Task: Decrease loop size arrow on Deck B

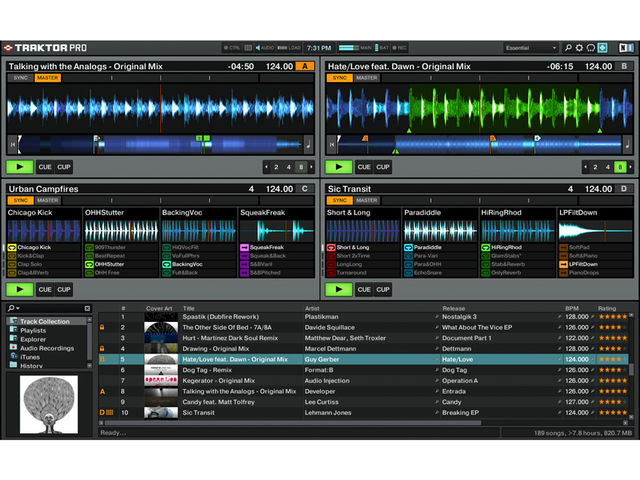Action: coord(586,167)
